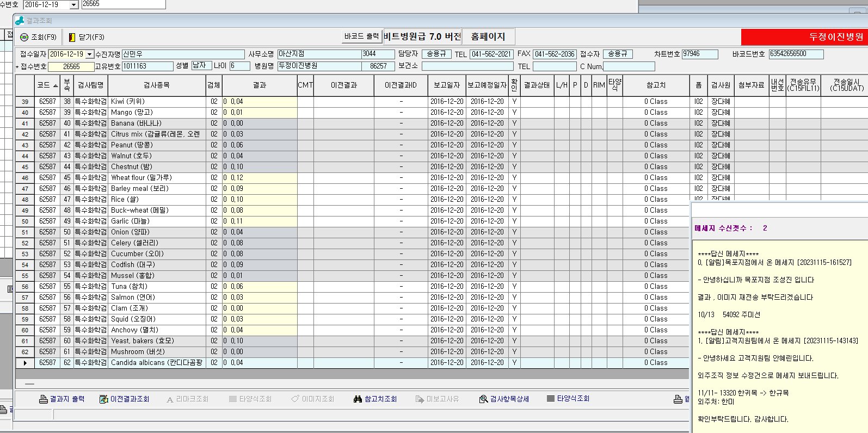Click the enabled 타양식조회 next to 검사항목상세
The width and height of the screenshot is (868, 433).
coord(551,399)
